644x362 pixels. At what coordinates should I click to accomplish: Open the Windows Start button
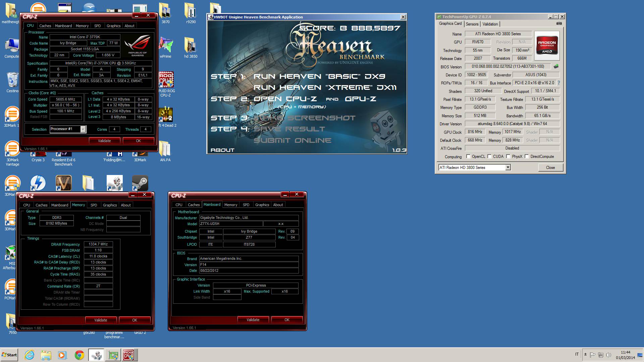point(9,355)
